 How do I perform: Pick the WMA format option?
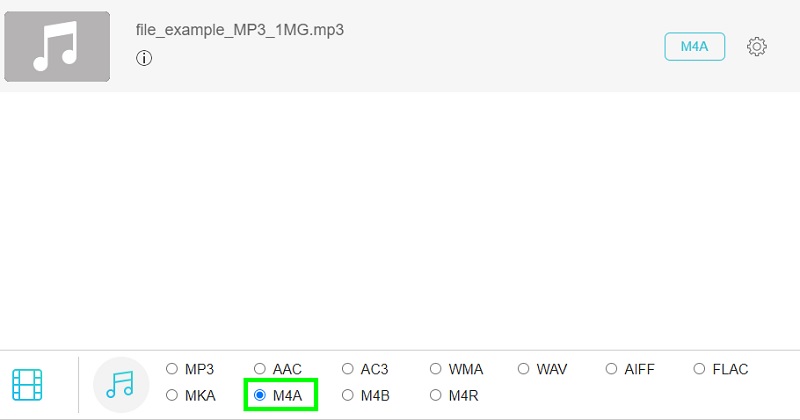pos(436,369)
